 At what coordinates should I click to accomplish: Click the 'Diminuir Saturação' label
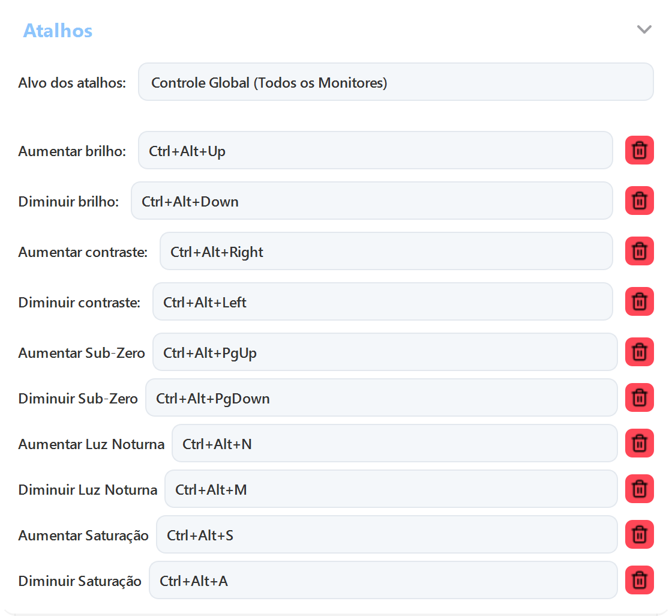tap(80, 581)
